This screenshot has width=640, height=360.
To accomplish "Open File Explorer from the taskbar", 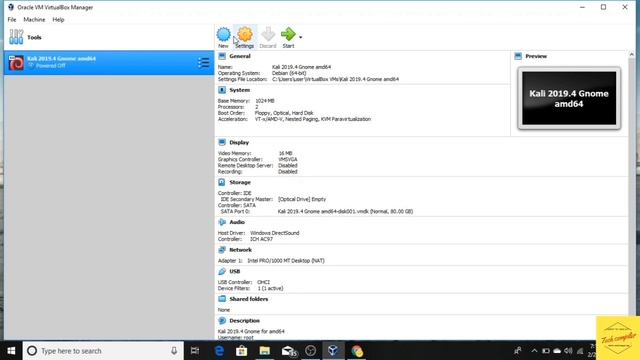I will coord(265,351).
